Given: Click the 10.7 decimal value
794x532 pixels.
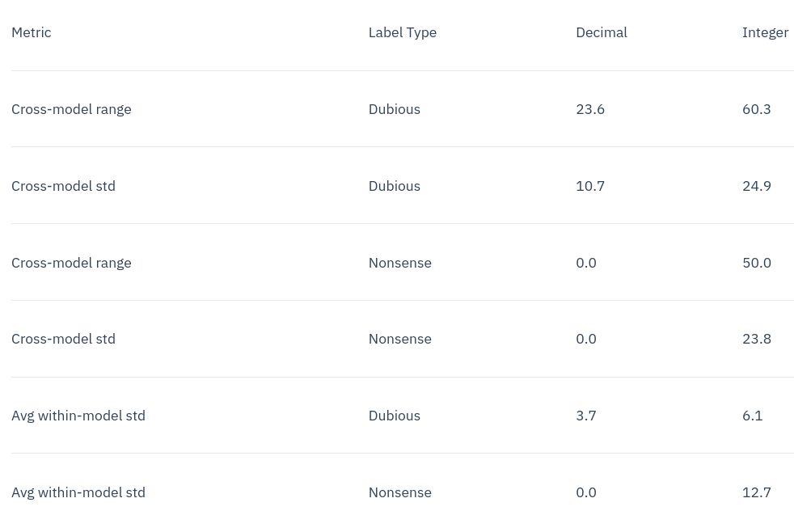Looking at the screenshot, I should tap(590, 186).
